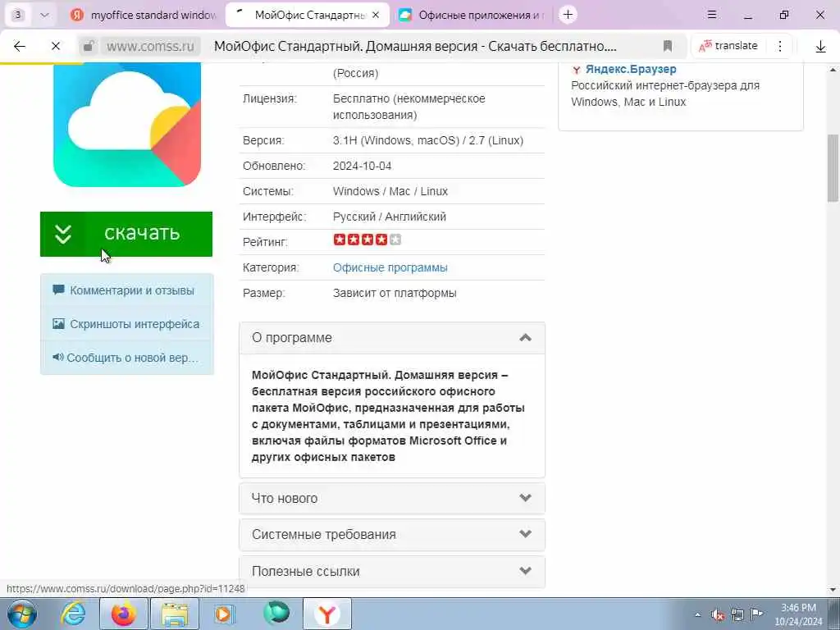This screenshot has height=630, width=840.
Task: Click the www.comss.ru address field
Action: (151, 46)
